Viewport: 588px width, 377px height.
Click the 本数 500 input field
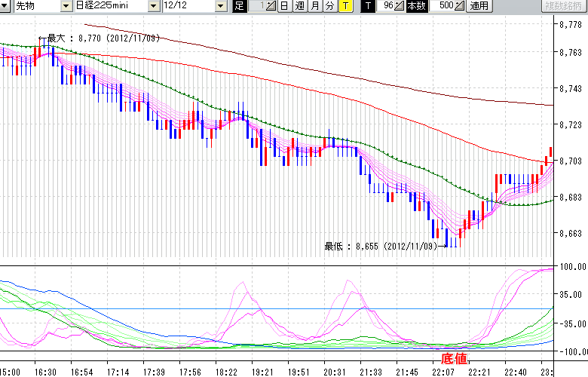pyautogui.click(x=445, y=6)
